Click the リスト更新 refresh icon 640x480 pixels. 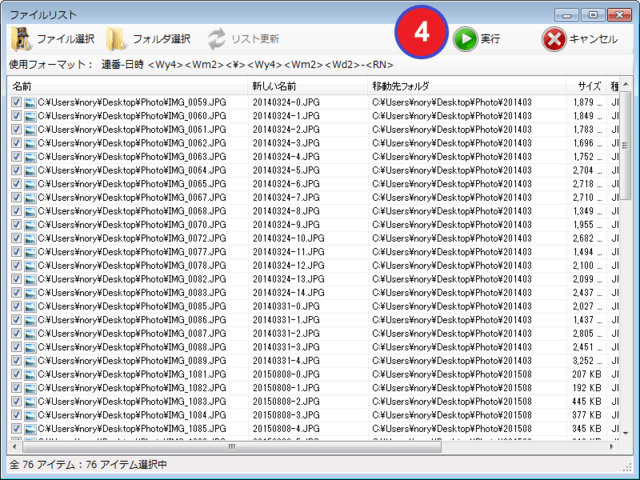(217, 39)
